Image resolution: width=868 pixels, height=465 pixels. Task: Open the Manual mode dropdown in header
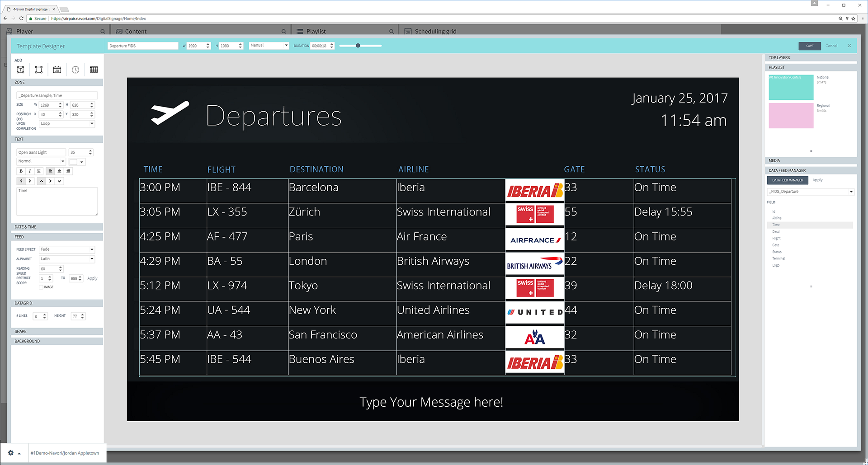pyautogui.click(x=269, y=46)
